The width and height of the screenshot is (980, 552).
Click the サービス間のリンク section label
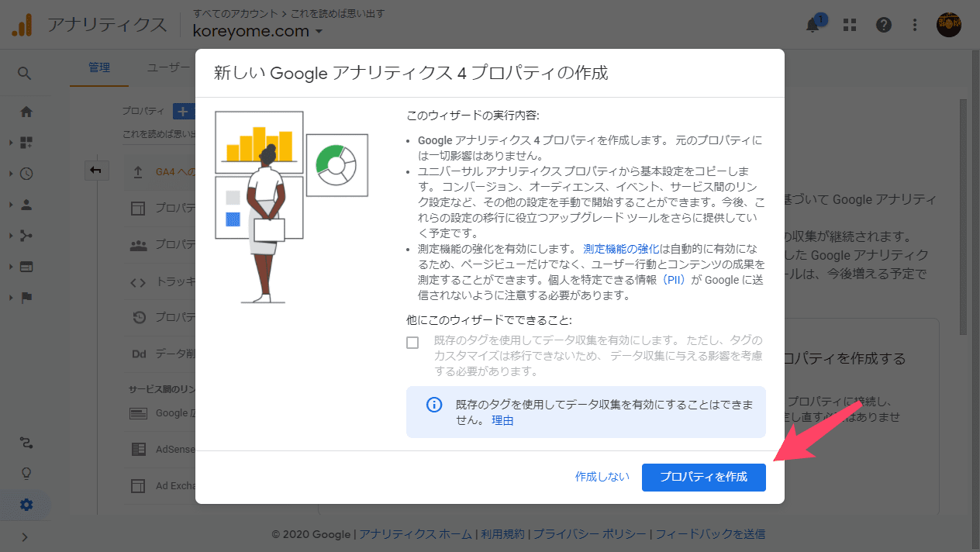(161, 388)
